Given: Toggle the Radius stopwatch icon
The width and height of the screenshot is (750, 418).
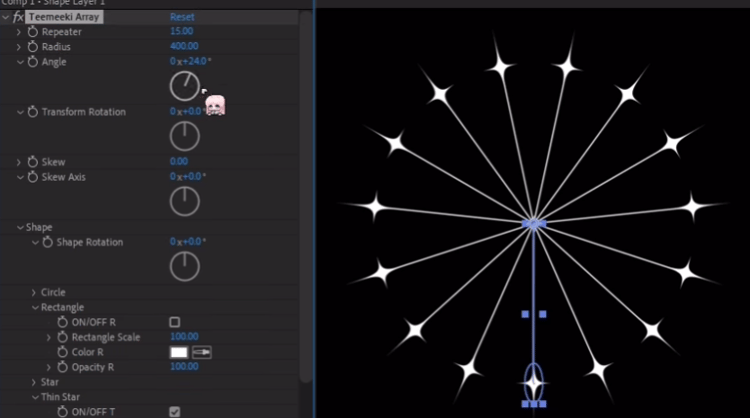Looking at the screenshot, I should pos(33,47).
